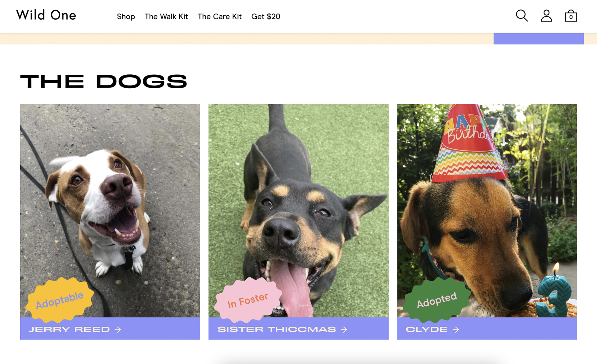The height and width of the screenshot is (364, 597).
Task: Click the arrow next to Sister Thiccmas
Action: point(344,329)
